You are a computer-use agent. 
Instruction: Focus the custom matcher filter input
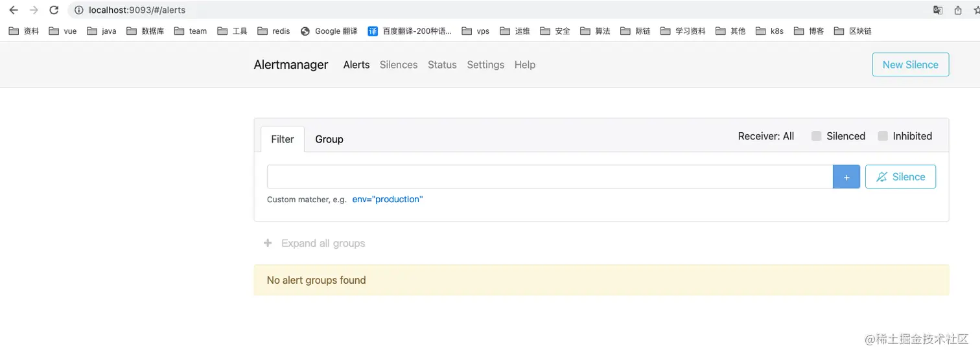point(550,177)
